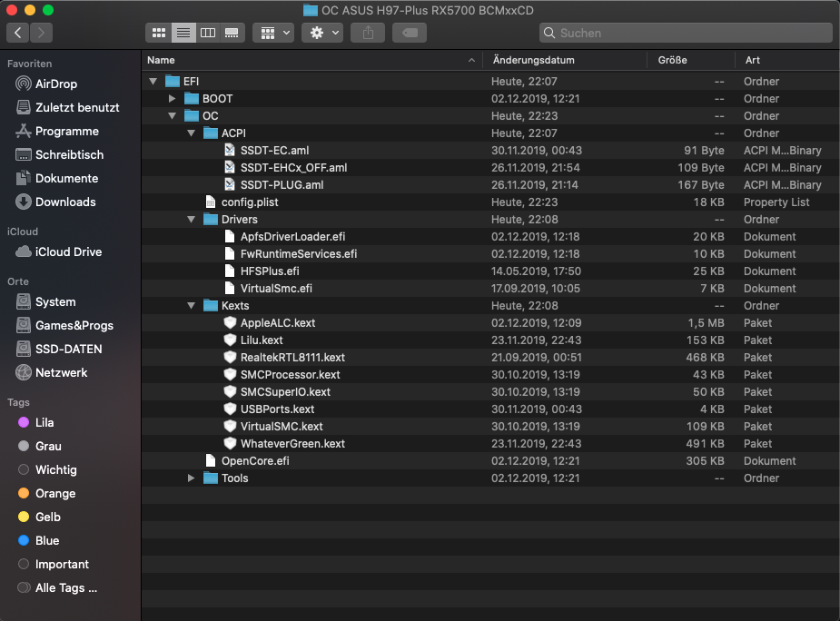Expand the BOOT folder triangle
840x621 pixels.
tap(172, 99)
